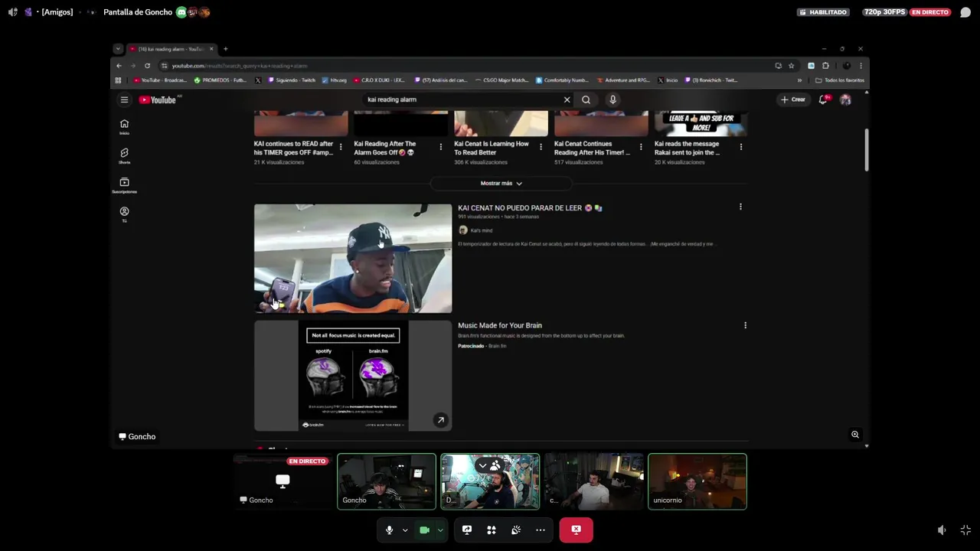Go to YouTube Inicio in sidebar
Viewport: 980px width, 551px height.
(124, 127)
